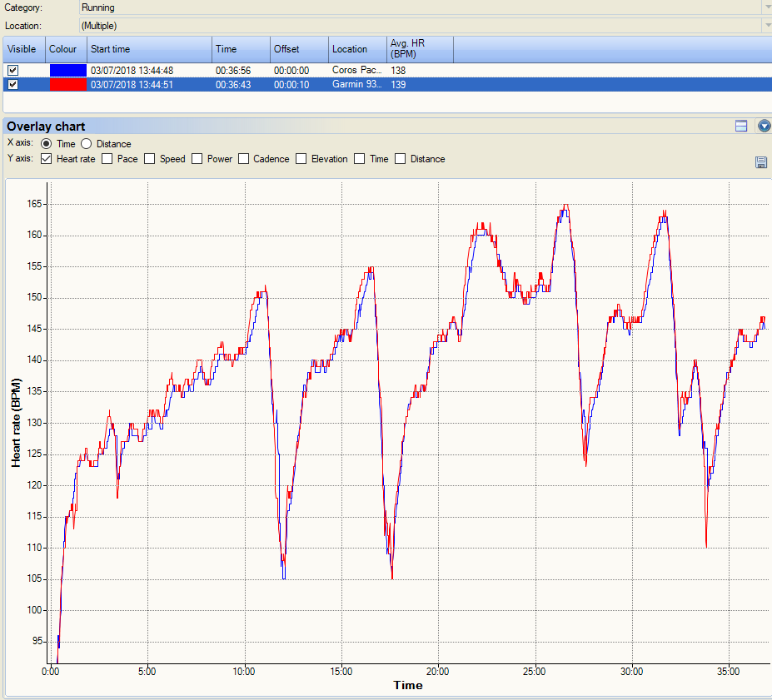Click the blue colour swatch of Coros row

tap(68, 71)
